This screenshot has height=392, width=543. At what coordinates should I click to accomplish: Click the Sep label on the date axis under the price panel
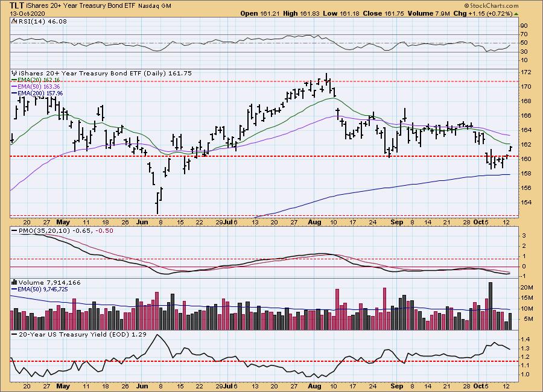(396, 222)
